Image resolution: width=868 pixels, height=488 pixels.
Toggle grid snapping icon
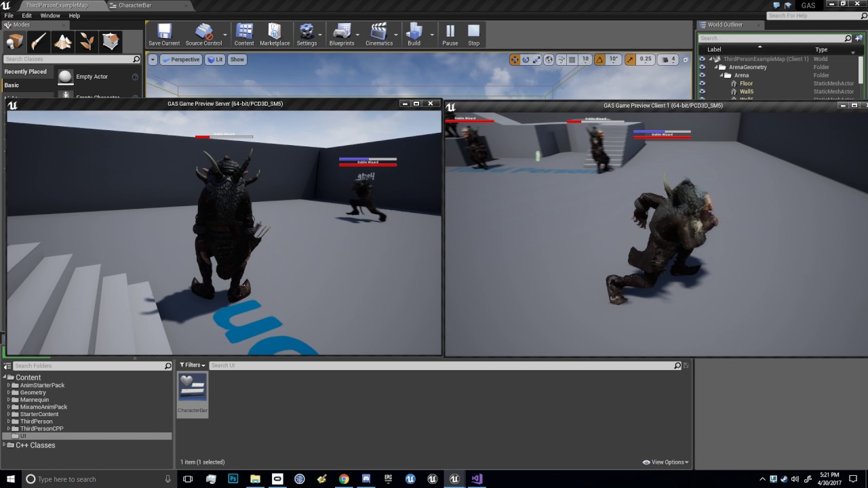[x=572, y=60]
